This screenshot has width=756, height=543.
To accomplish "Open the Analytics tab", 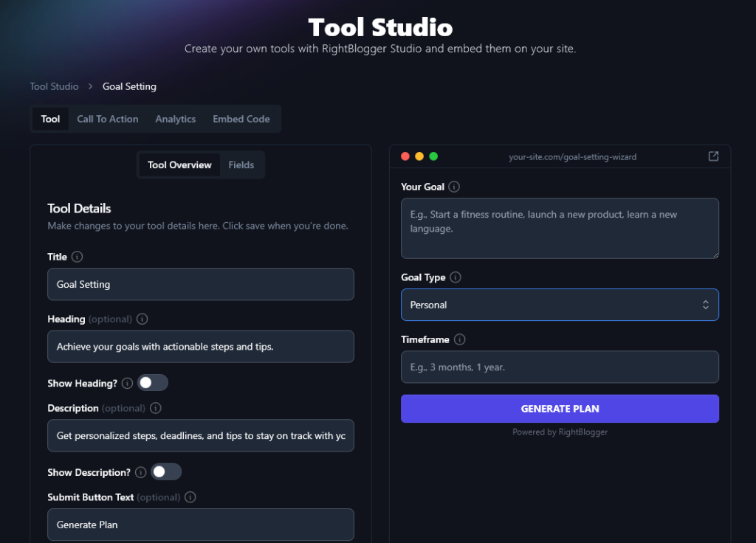I will [x=175, y=118].
